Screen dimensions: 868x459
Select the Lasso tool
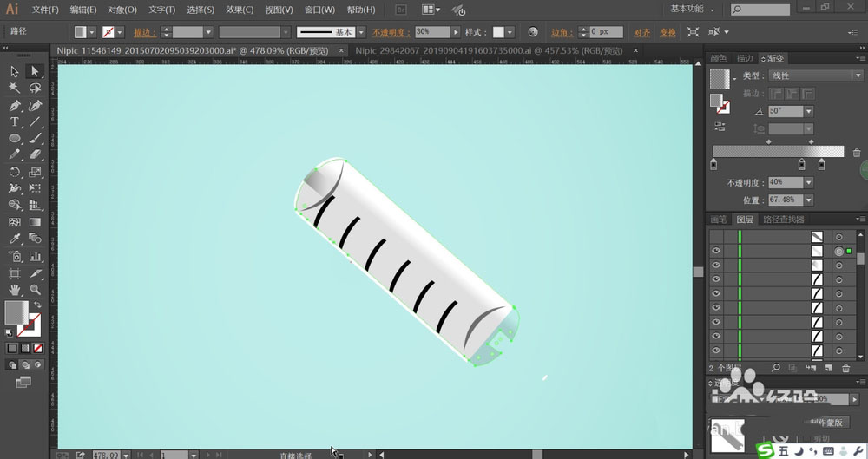(x=35, y=88)
